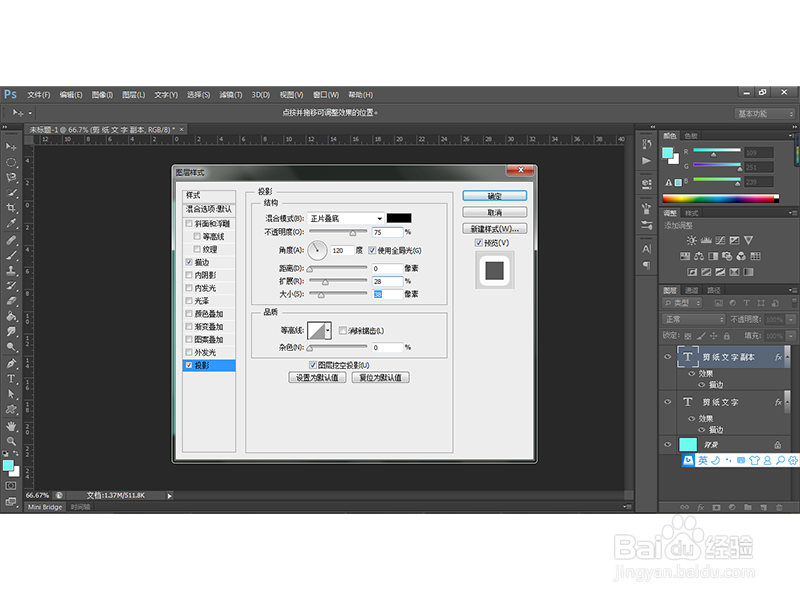The image size is (800, 600).
Task: Select the Quick Selection tool
Action: pyautogui.click(x=11, y=193)
